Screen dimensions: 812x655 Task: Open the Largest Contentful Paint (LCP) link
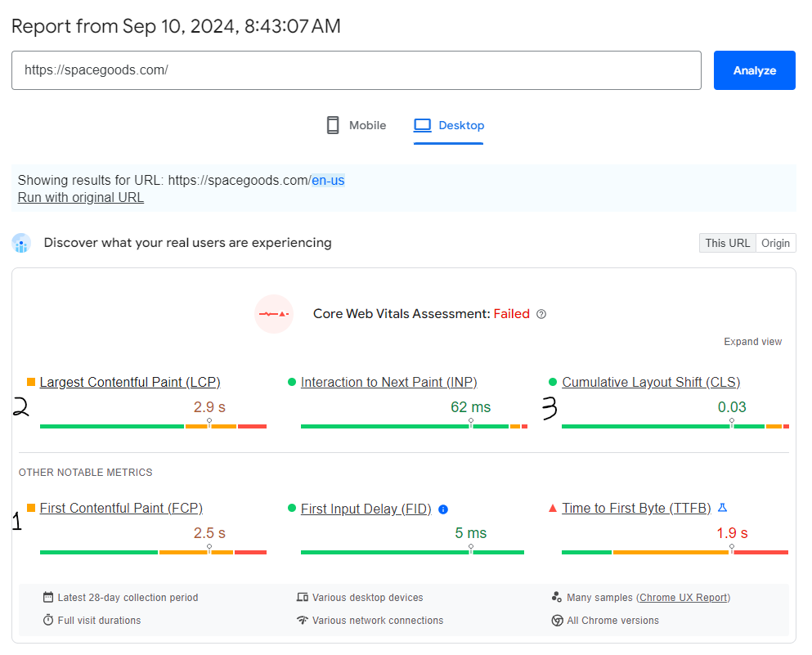[129, 382]
